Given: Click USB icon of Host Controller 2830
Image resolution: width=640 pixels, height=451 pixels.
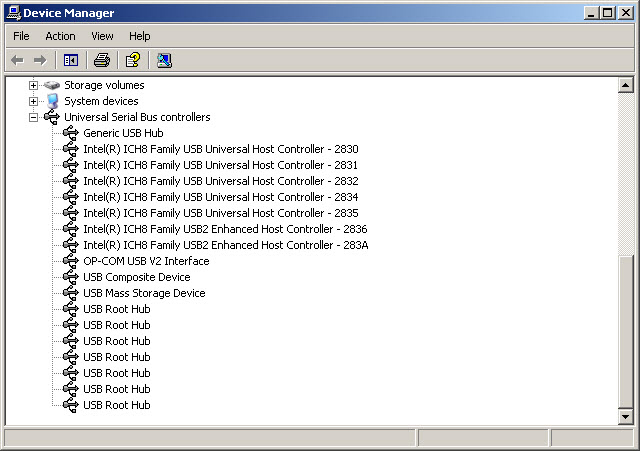Looking at the screenshot, I should [x=71, y=149].
